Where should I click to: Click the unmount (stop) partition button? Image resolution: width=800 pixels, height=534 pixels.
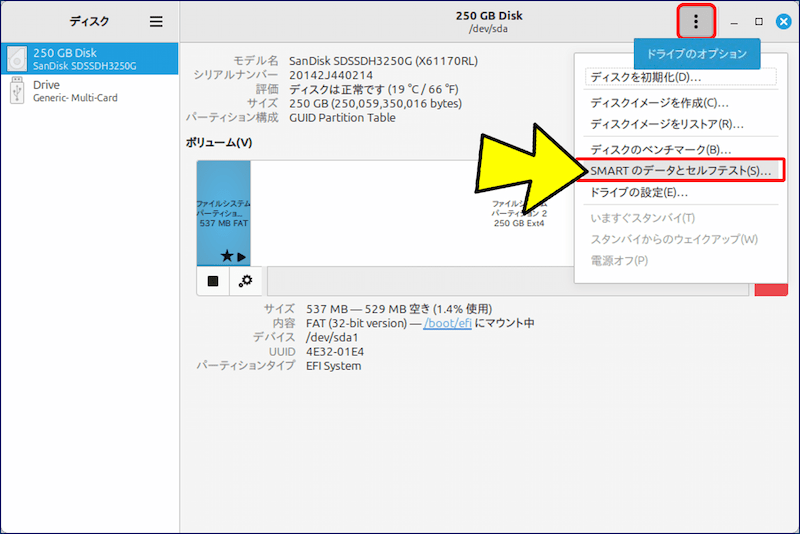point(213,281)
